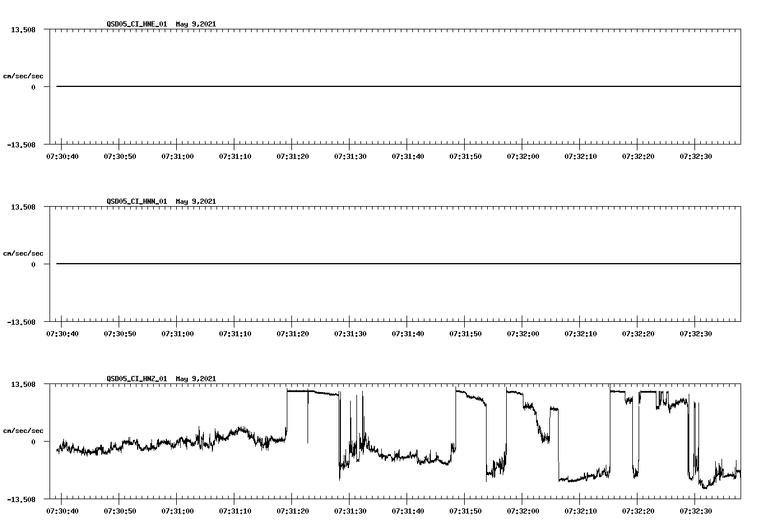
Task: Select the -13.508 amplitude label on the HNN plot
Action: click(x=20, y=323)
